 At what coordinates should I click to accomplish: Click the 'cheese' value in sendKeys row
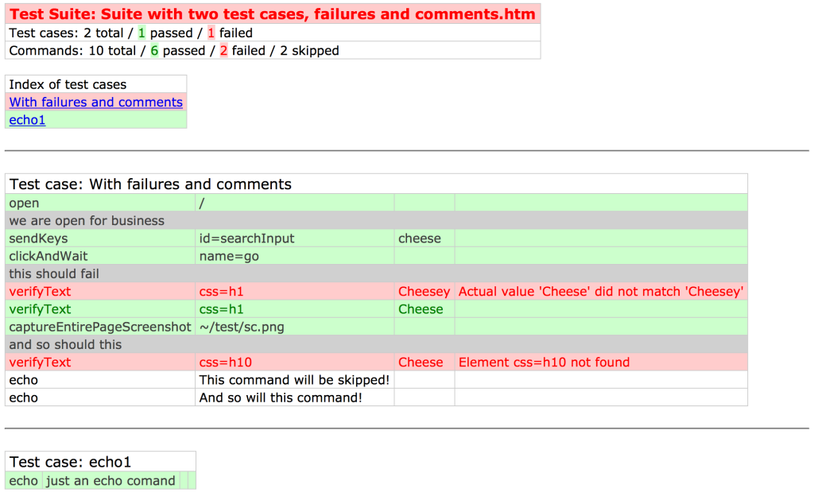(x=424, y=238)
